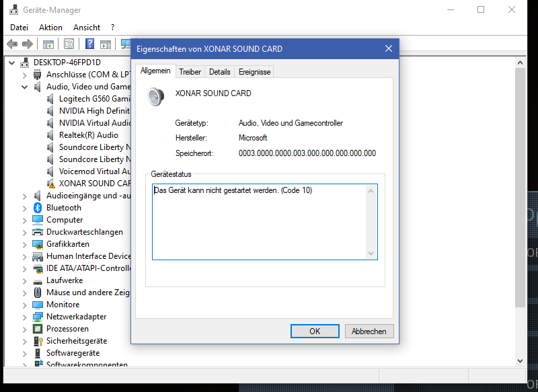This screenshot has width=538, height=392.
Task: Click the Forward arrow toolbar icon
Action: pyautogui.click(x=28, y=44)
